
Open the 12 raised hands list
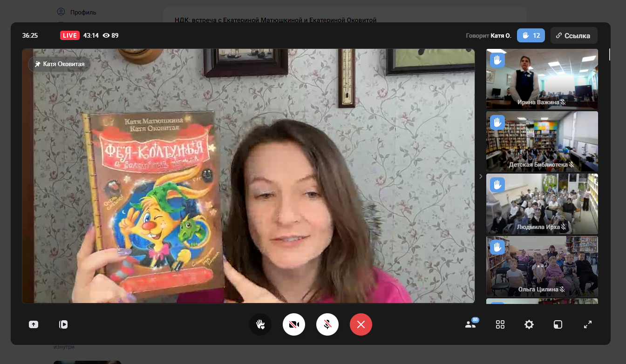pyautogui.click(x=531, y=35)
